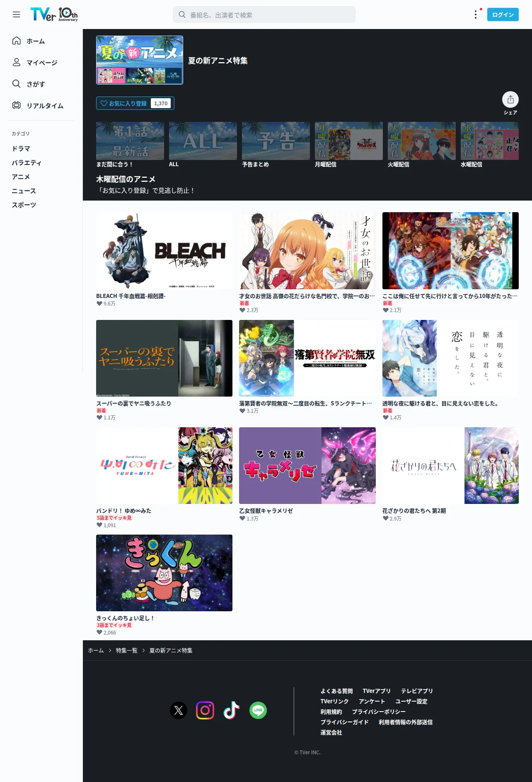Click heart icon under バンドリ！ ゆめ∞みた
The width and height of the screenshot is (532, 782).
tap(99, 525)
